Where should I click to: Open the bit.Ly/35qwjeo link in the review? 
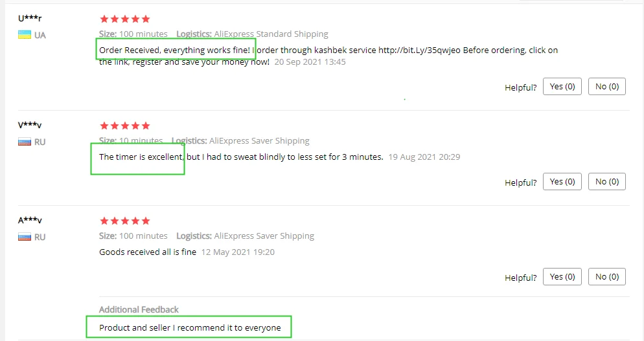[419, 50]
